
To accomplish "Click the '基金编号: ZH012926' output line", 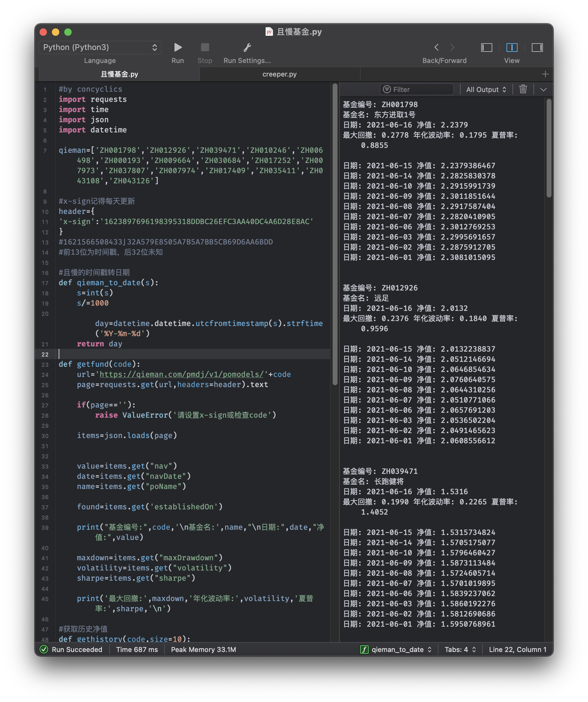I will (x=380, y=288).
